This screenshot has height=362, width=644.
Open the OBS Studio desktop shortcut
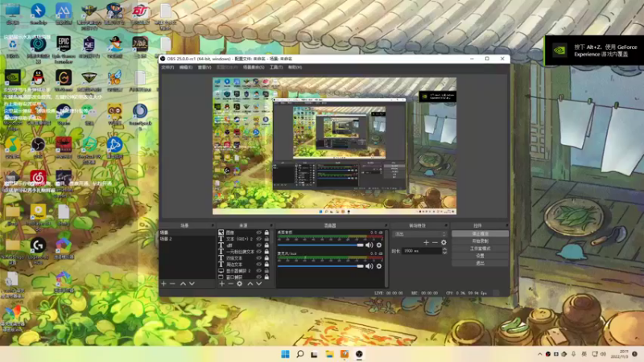click(38, 148)
